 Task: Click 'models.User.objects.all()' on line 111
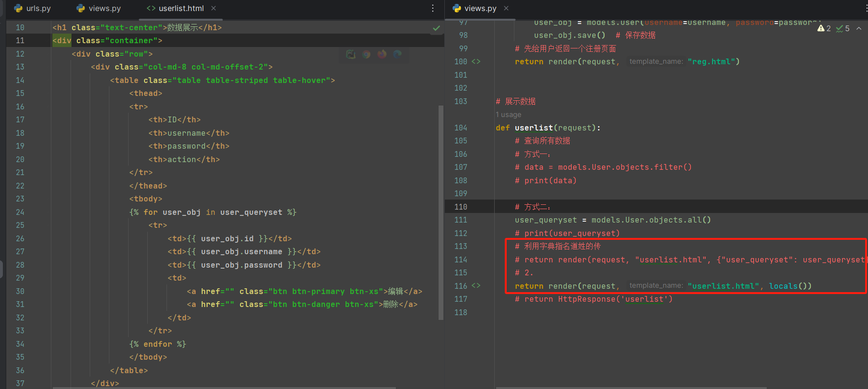coord(651,220)
